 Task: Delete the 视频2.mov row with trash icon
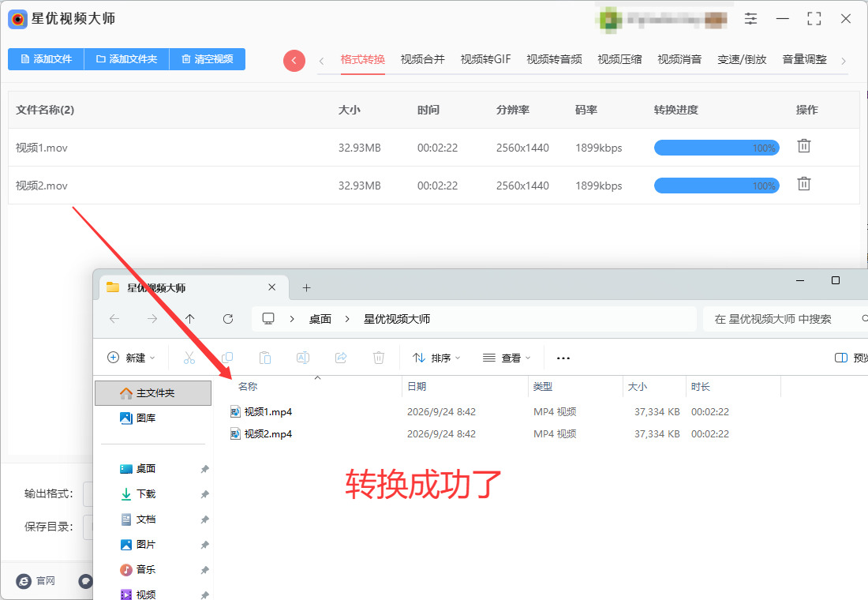804,184
